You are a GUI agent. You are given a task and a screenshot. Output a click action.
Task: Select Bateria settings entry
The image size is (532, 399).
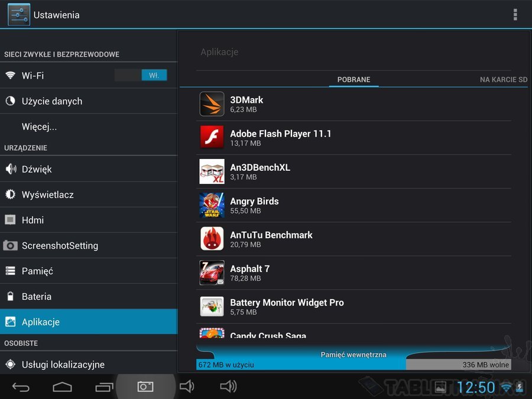click(x=89, y=296)
